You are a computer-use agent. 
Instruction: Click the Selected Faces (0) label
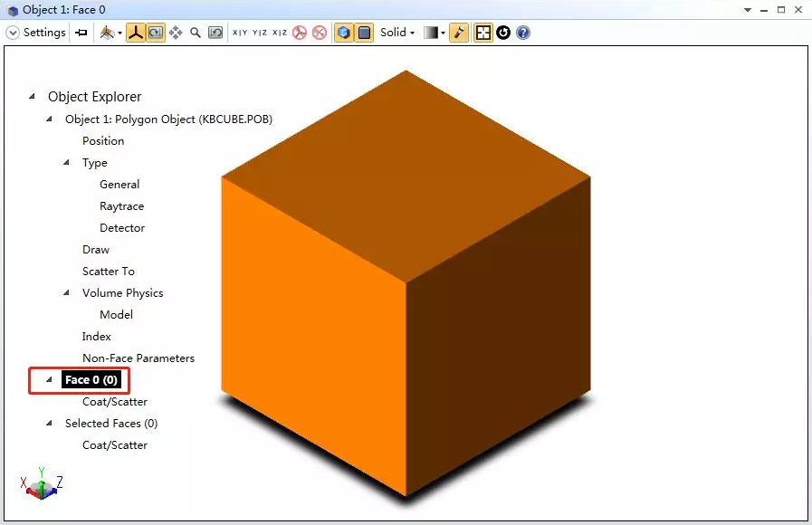pyautogui.click(x=111, y=424)
